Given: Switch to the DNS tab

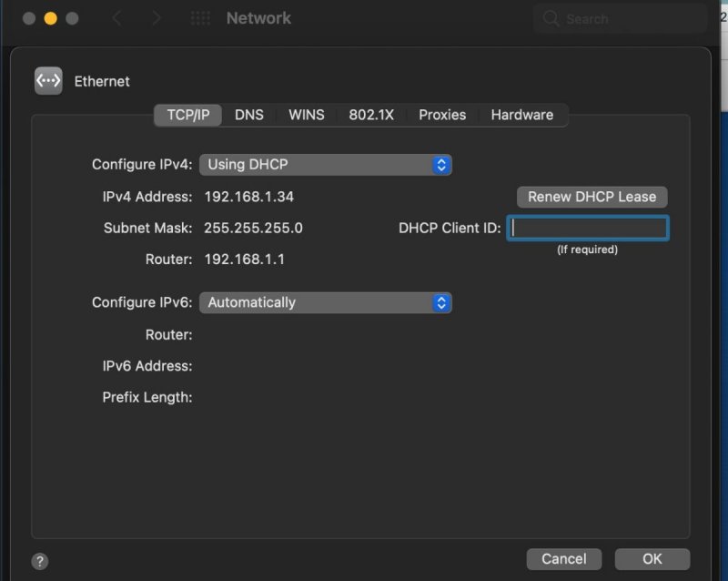Looking at the screenshot, I should pyautogui.click(x=249, y=115).
